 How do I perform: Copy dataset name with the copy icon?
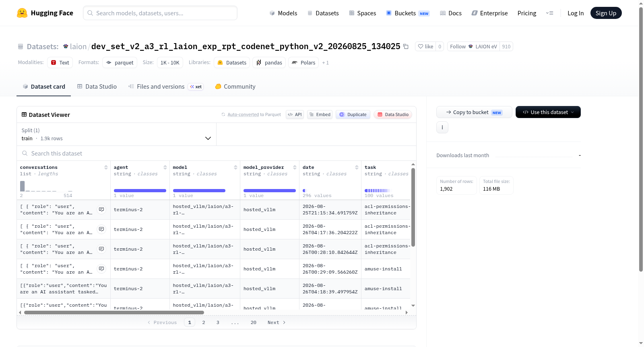click(406, 47)
